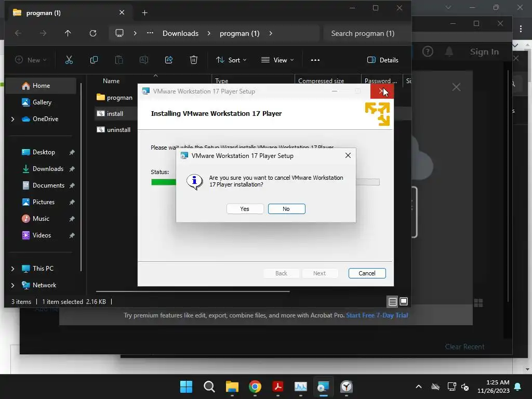
Task: Switch to details list view layout
Action: 393,301
